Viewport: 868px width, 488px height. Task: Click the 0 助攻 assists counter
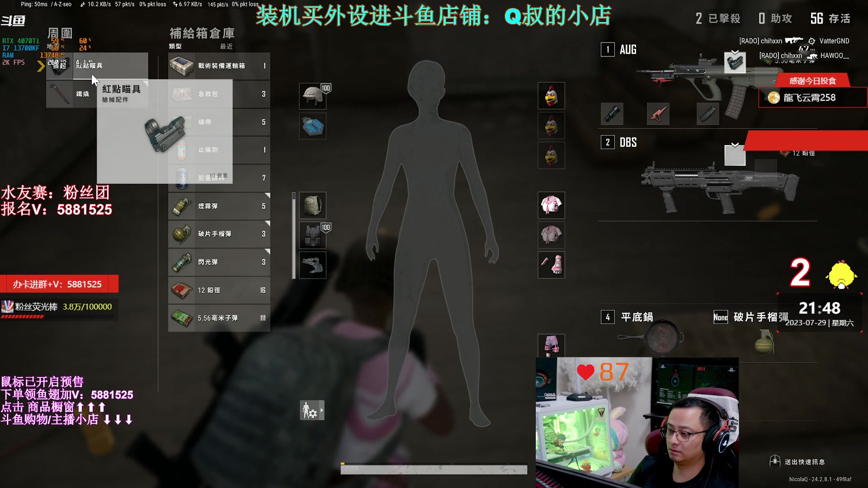tap(775, 19)
